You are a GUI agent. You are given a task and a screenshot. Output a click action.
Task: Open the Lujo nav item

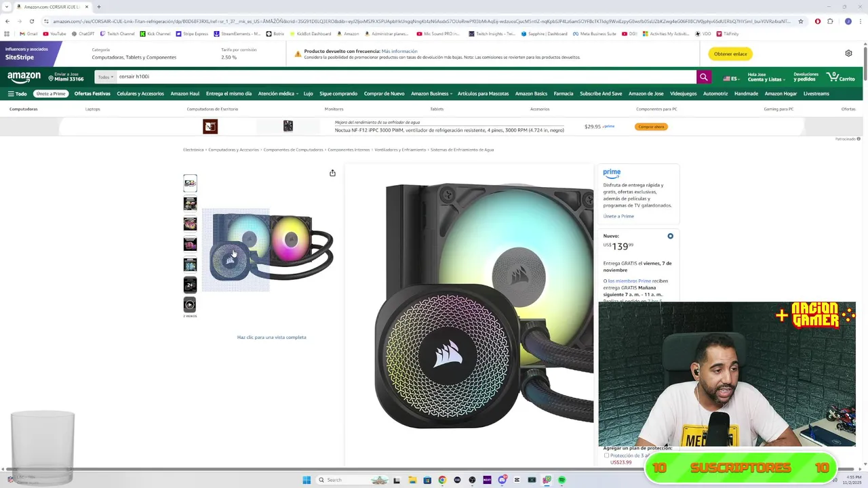308,94
